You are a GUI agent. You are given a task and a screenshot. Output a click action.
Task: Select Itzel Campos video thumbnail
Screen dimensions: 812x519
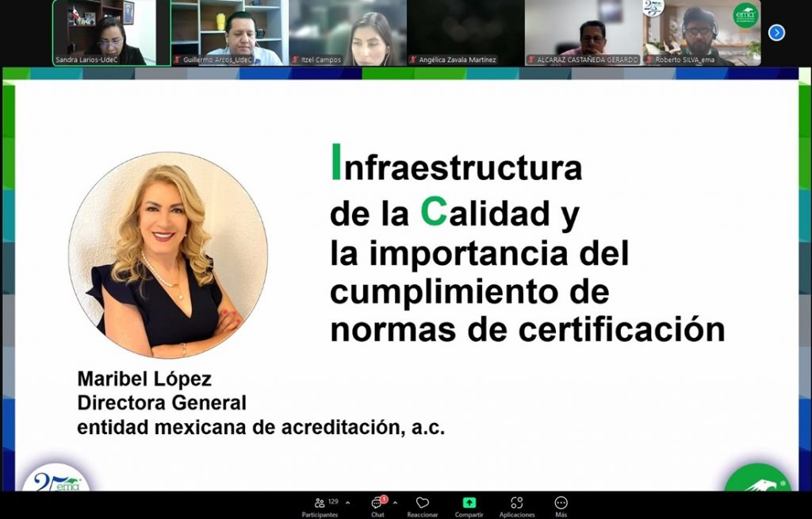[347, 30]
